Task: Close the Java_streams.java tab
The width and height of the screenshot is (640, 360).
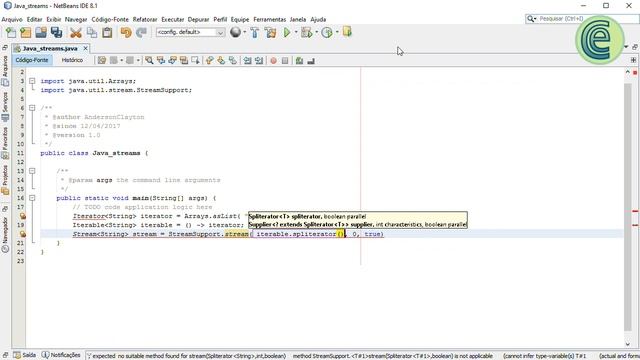Action: coord(85,48)
